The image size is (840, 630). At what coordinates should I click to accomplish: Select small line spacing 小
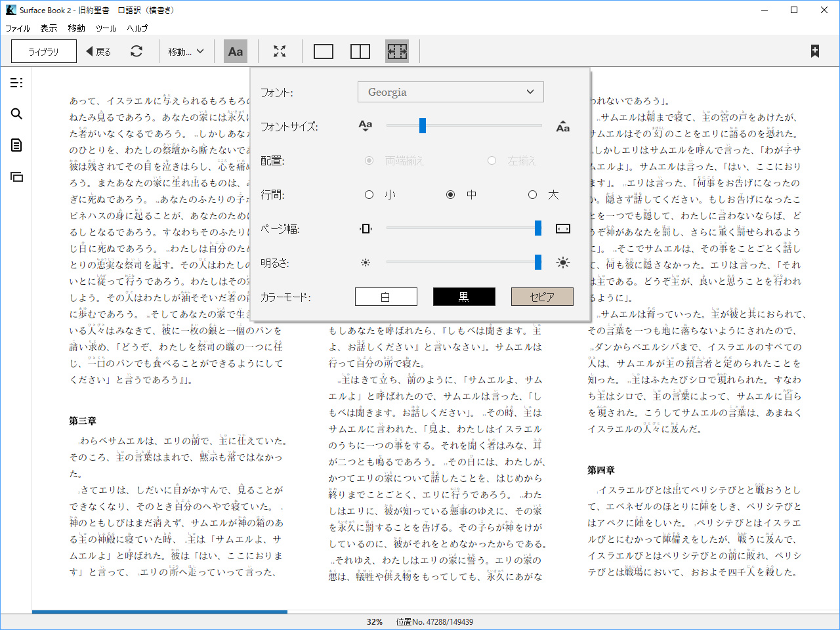click(x=369, y=194)
